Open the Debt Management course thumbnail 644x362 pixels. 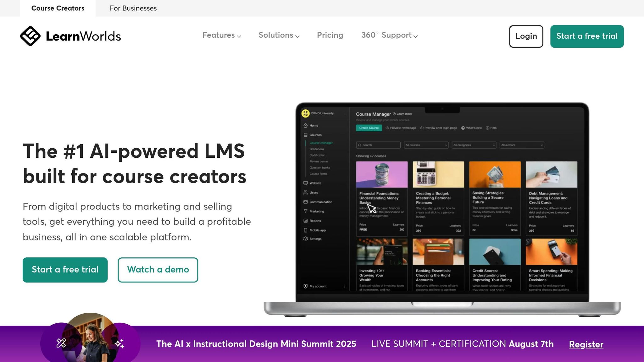pyautogui.click(x=552, y=174)
